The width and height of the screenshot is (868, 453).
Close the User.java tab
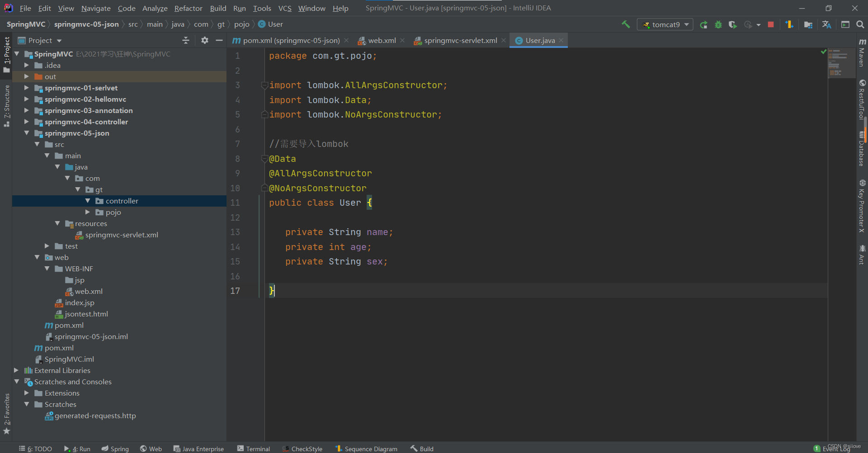[x=561, y=40]
